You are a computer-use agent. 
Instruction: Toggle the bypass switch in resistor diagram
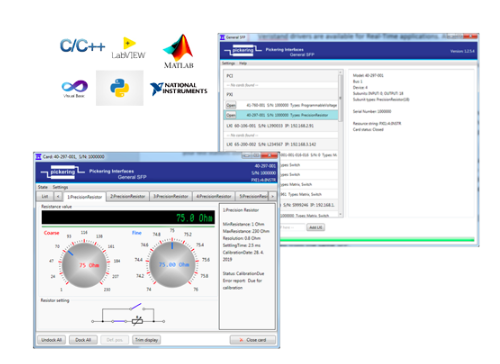pos(136,306)
